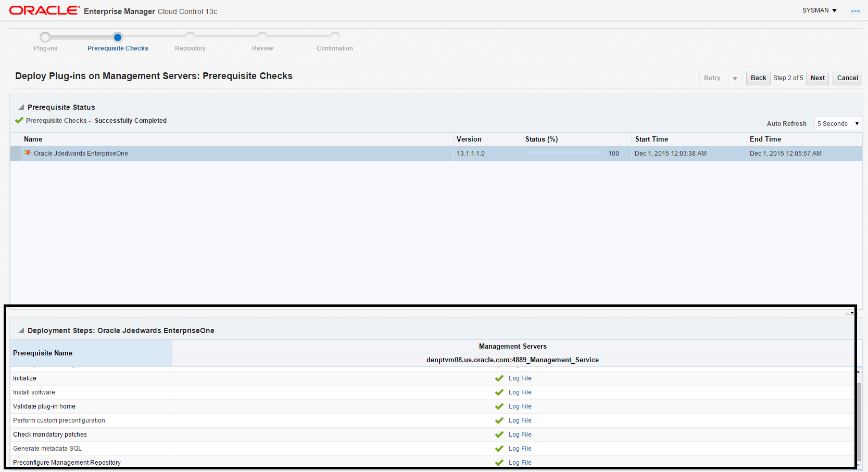Image resolution: width=868 pixels, height=472 pixels.
Task: Click the Install software prerequisite name
Action: [34, 392]
